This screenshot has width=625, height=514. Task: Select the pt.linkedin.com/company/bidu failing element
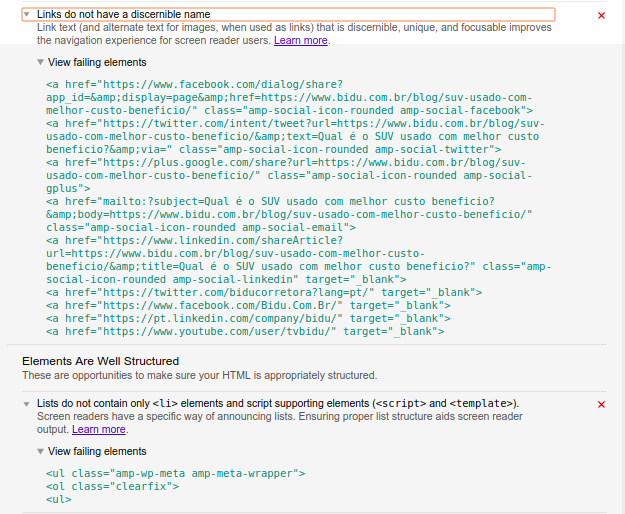(248, 318)
